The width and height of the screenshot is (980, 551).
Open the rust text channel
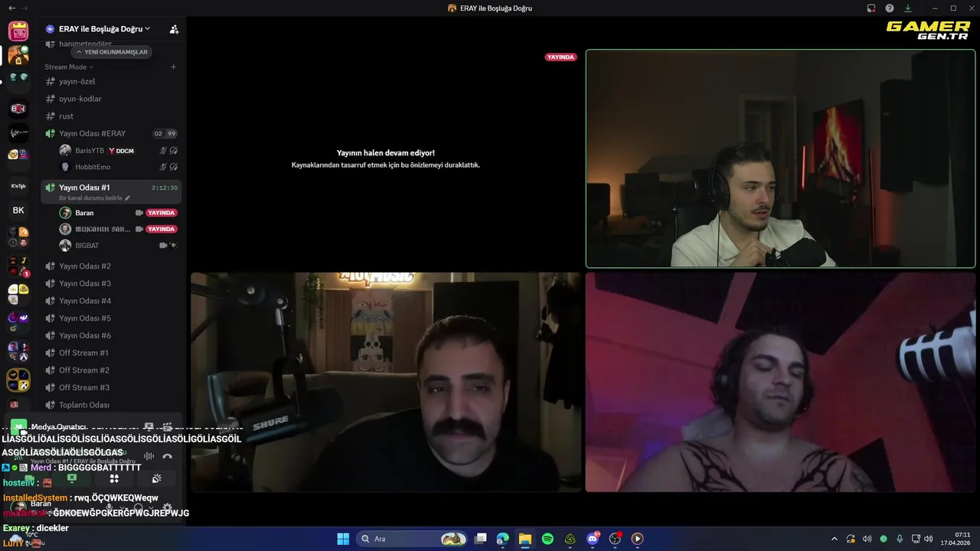111,116
